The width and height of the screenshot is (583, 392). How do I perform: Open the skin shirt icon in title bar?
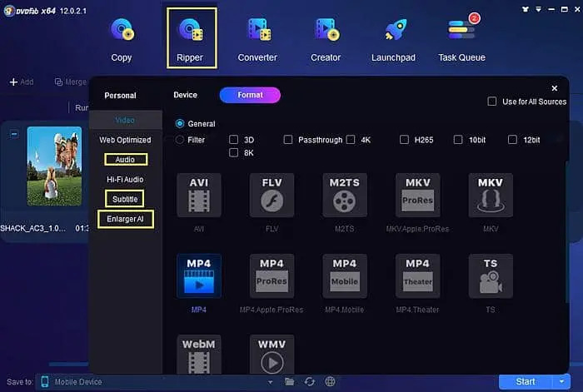tap(525, 9)
